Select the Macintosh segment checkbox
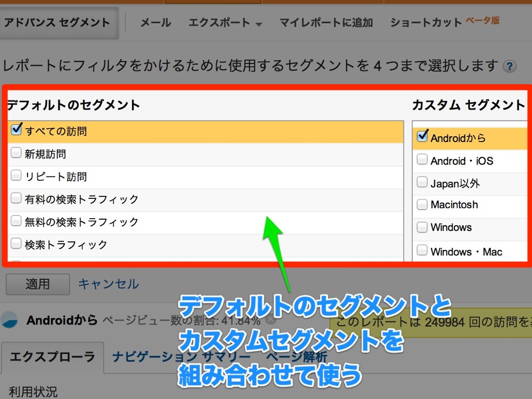This screenshot has width=532, height=399. click(422, 204)
